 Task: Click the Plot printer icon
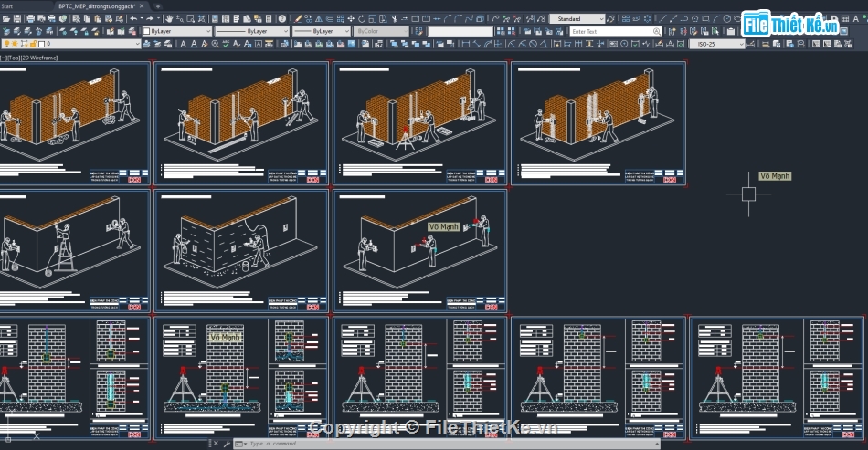point(30,19)
